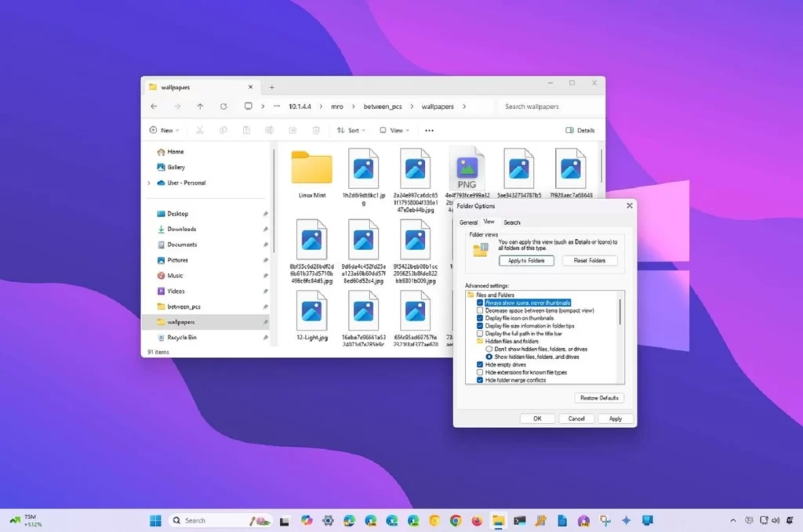Open the See more ellipsis in toolbar
The width and height of the screenshot is (803, 532).
[429, 130]
